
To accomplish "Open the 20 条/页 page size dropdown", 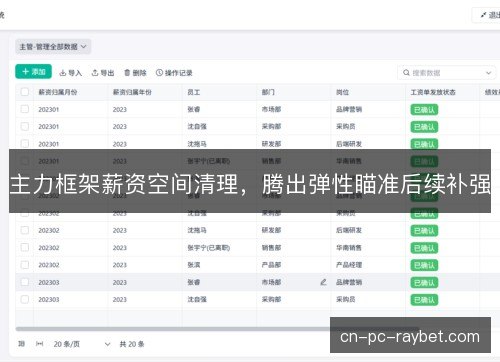I will [x=82, y=344].
